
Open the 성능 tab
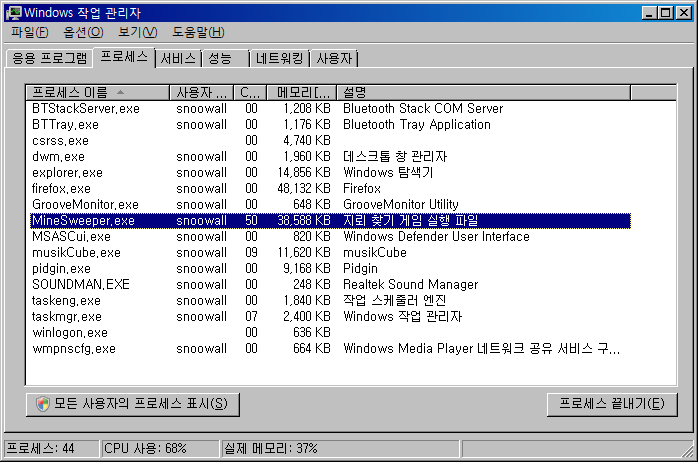click(225, 58)
